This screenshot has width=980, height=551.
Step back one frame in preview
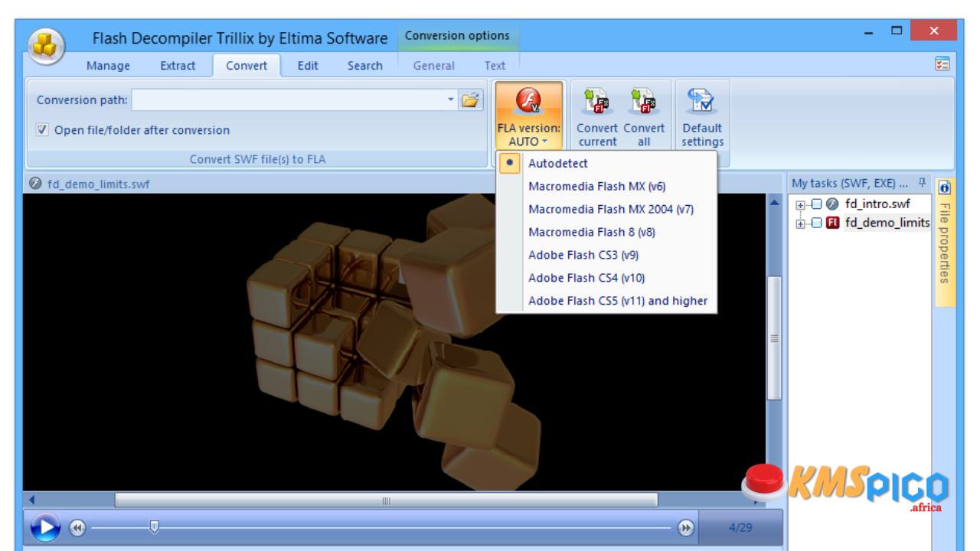click(77, 527)
